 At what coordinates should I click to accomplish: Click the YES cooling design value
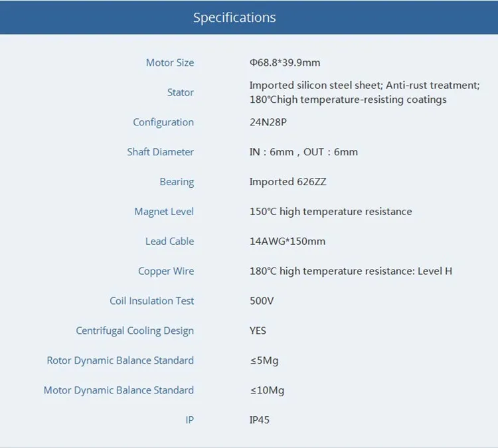pos(258,331)
